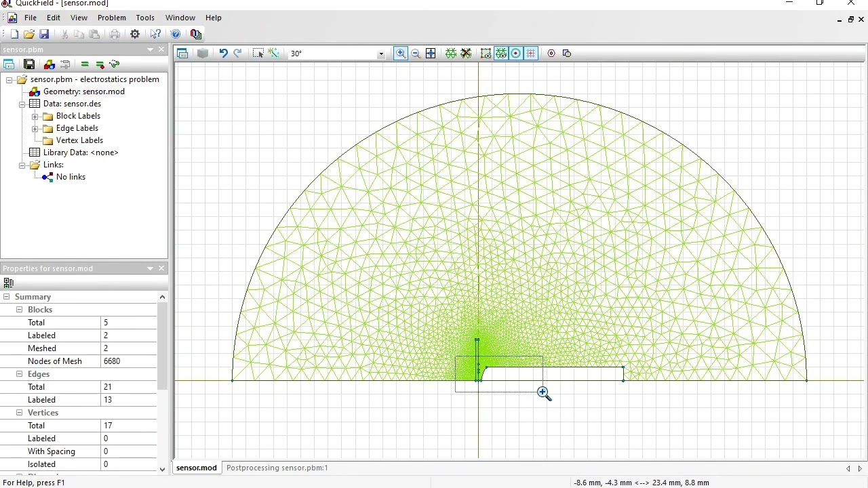Activate the context help pointer icon
This screenshot has height=488, width=868.
156,34
